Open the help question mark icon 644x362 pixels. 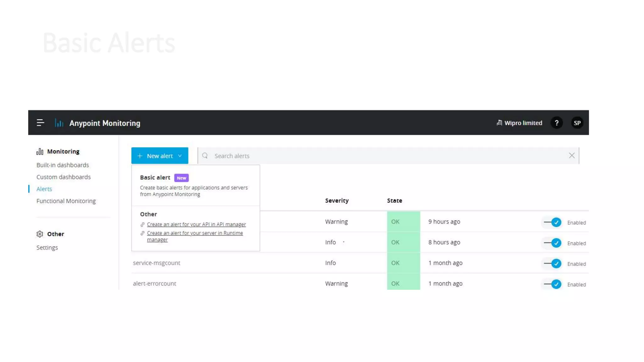[556, 123]
